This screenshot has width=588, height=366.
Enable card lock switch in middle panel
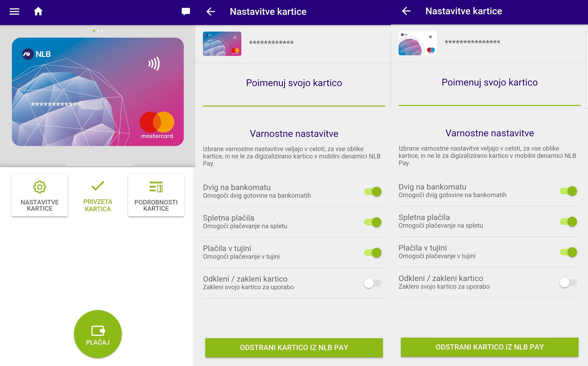point(373,283)
